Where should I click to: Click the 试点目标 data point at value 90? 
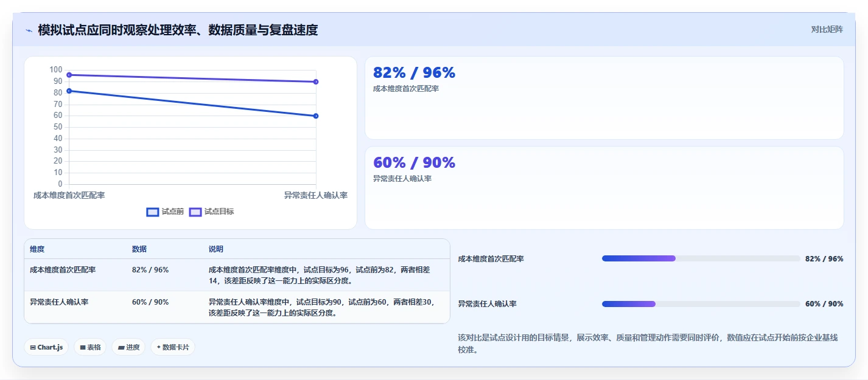click(x=316, y=81)
